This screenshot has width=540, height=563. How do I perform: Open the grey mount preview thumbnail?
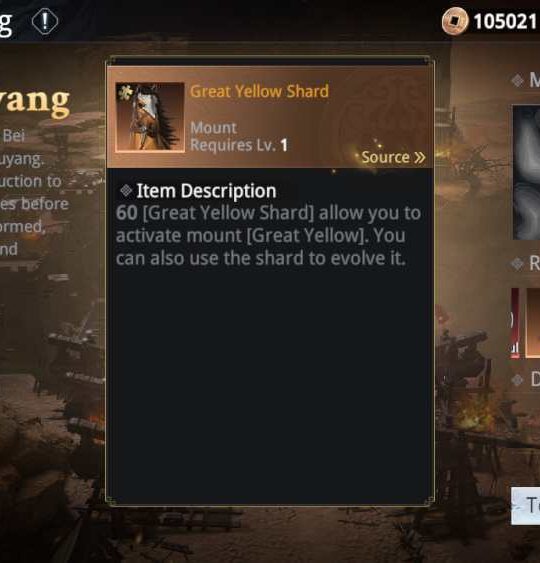[x=526, y=172]
